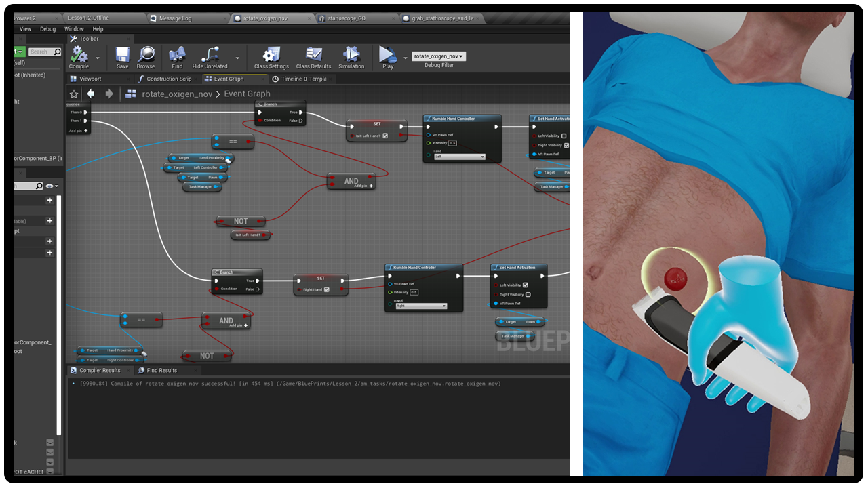
Task: Open the Debug menu
Action: coord(47,29)
